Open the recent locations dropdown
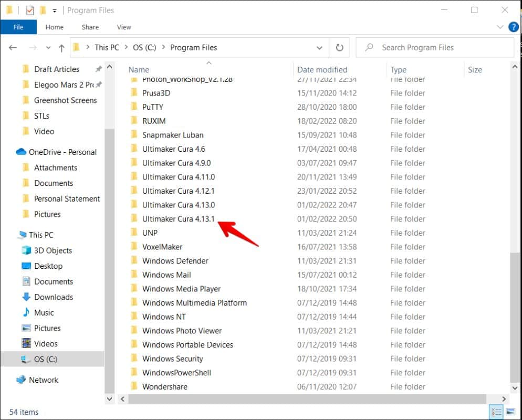 click(48, 48)
